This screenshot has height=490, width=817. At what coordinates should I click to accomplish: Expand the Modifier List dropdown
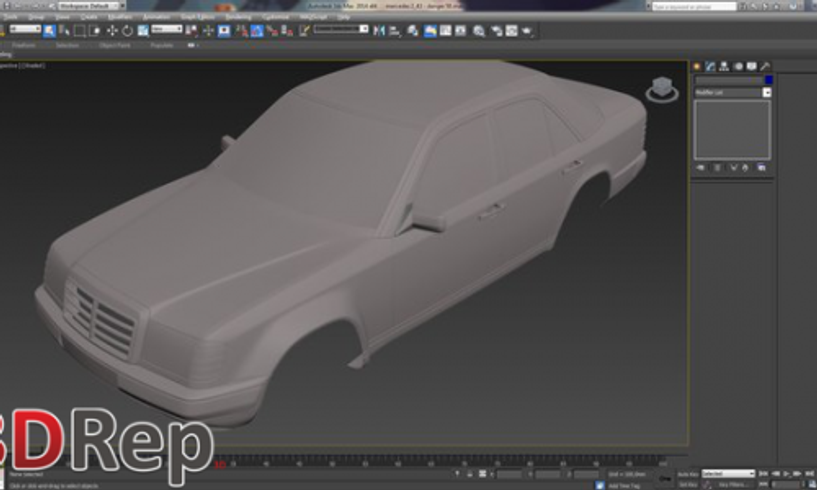[x=767, y=92]
